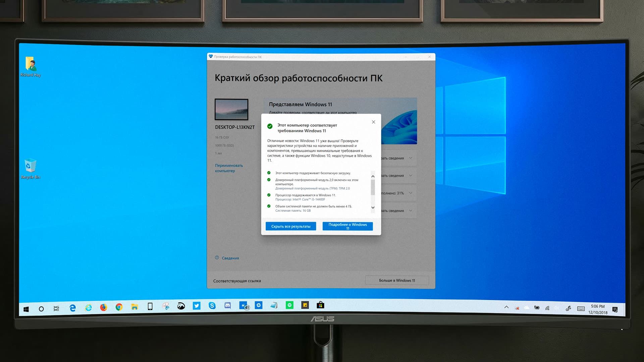Close the PC Health Check window
This screenshot has width=644, height=362.
pyautogui.click(x=429, y=57)
